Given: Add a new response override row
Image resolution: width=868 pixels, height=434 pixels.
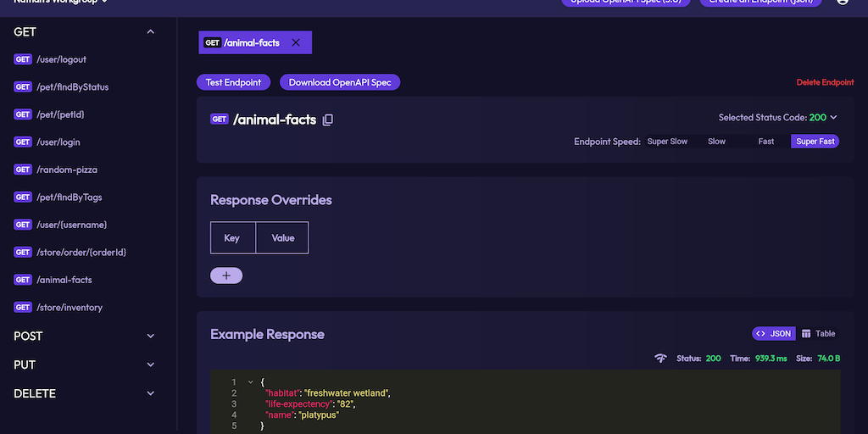Looking at the screenshot, I should 226,275.
